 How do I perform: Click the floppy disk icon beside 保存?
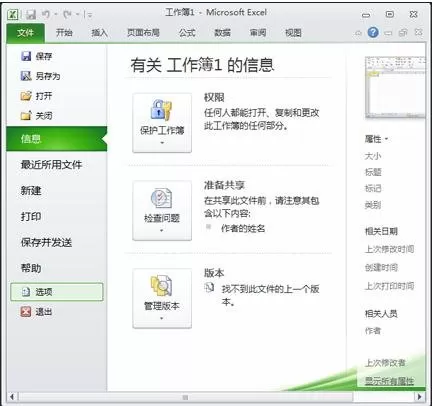pyautogui.click(x=26, y=56)
